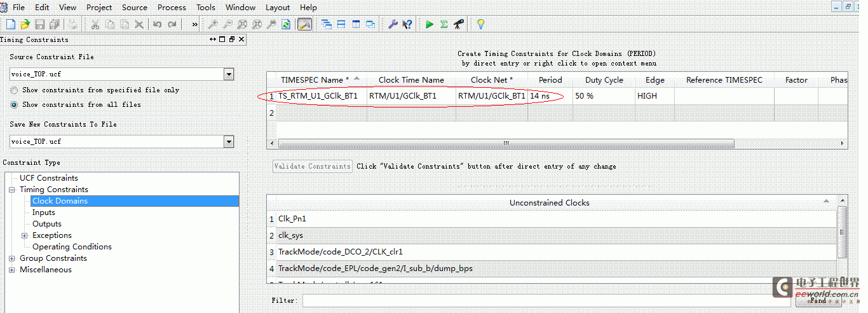This screenshot has height=313, width=868.
Task: Click the green sigma icon
Action: coord(444,24)
